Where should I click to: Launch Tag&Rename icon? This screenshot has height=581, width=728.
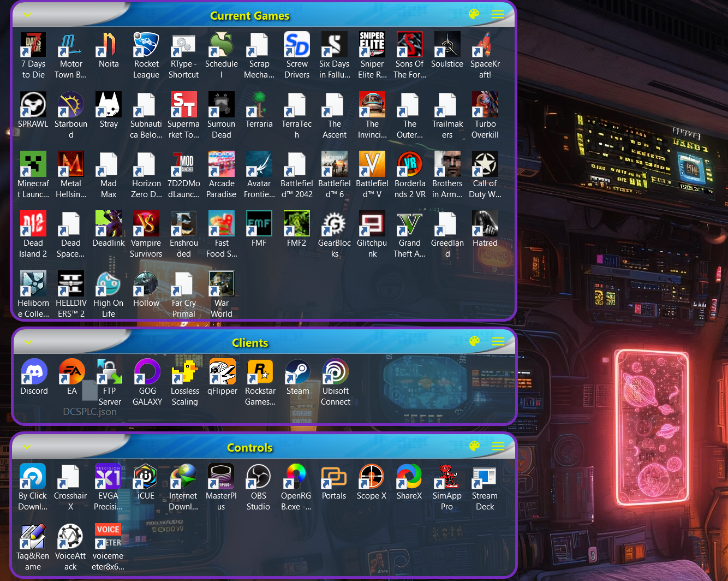coord(33,537)
